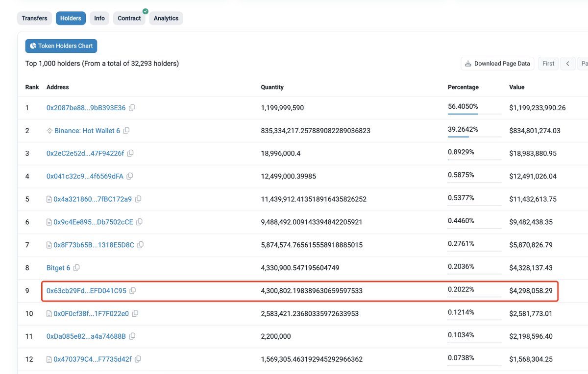Select the Info tab

point(99,18)
